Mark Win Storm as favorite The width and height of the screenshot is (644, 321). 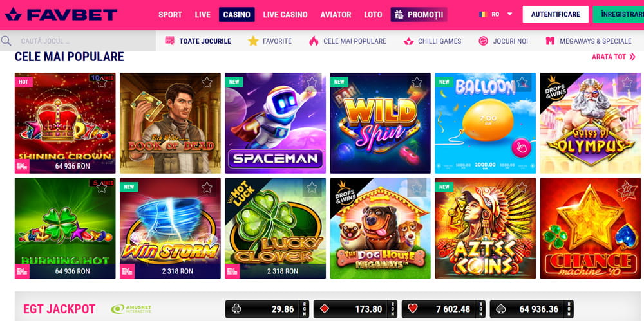(x=207, y=188)
